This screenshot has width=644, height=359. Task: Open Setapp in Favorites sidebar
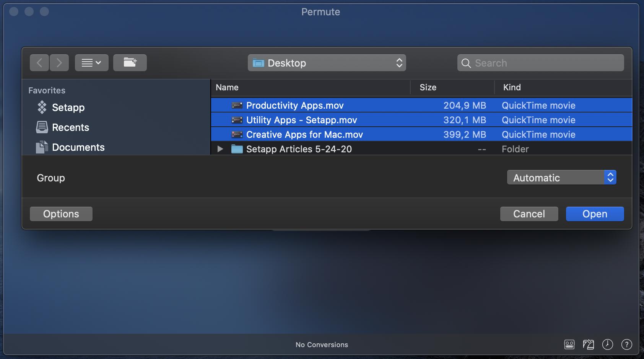click(x=68, y=108)
